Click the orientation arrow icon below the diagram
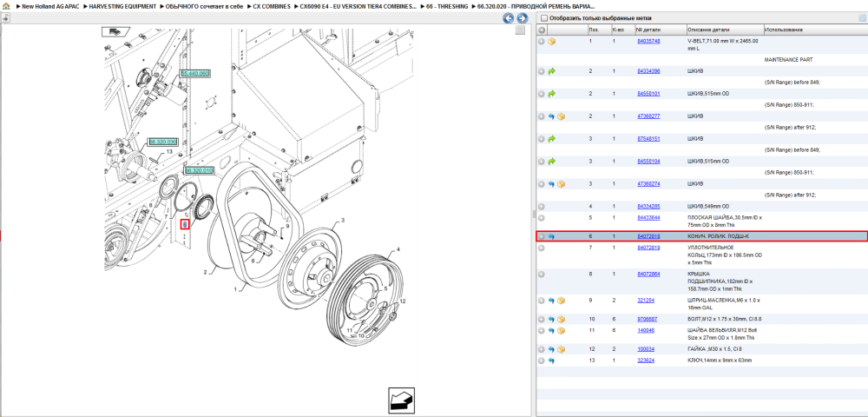This screenshot has height=417, width=868. pos(401,400)
